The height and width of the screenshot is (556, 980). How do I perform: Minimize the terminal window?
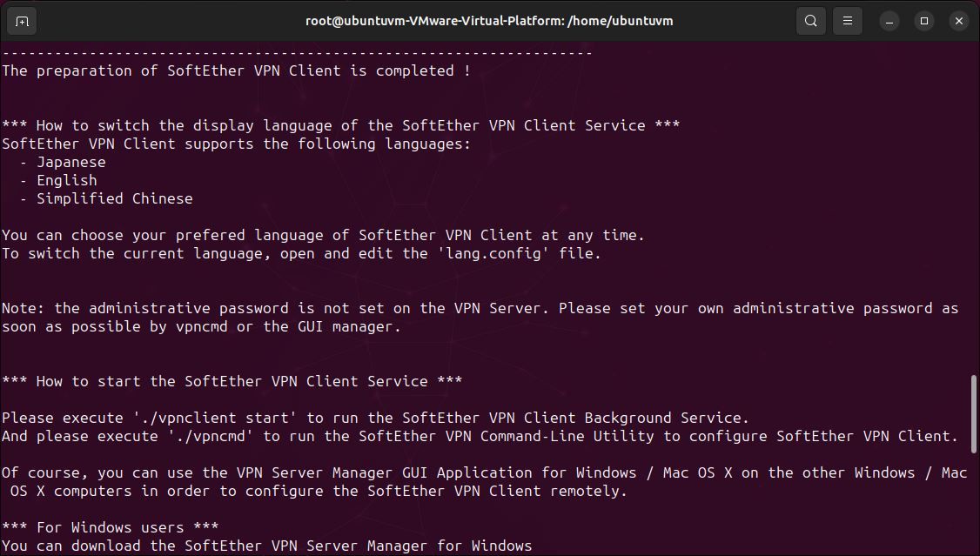pos(889,20)
